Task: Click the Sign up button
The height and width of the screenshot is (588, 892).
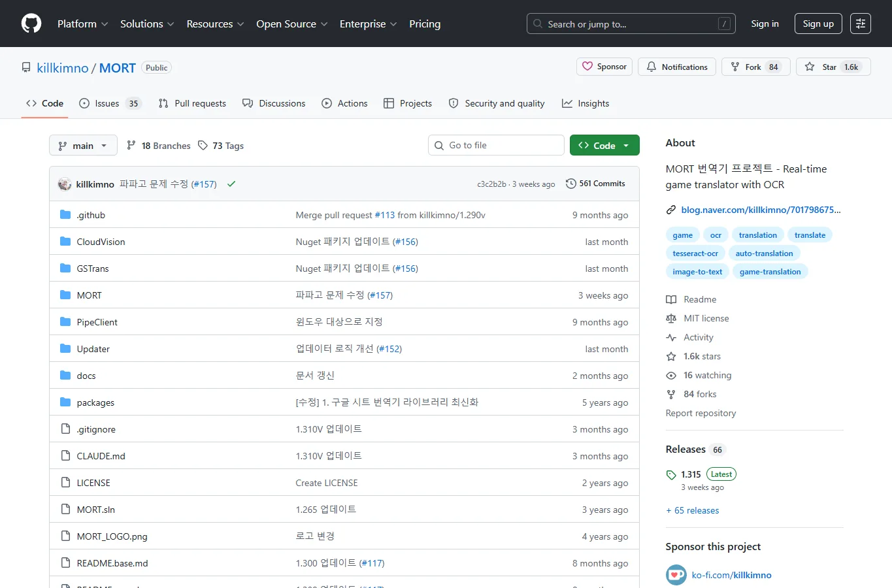Action: point(818,24)
